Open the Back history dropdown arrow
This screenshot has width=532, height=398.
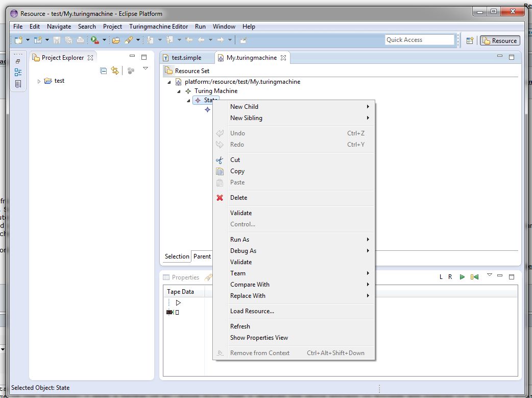pos(211,40)
